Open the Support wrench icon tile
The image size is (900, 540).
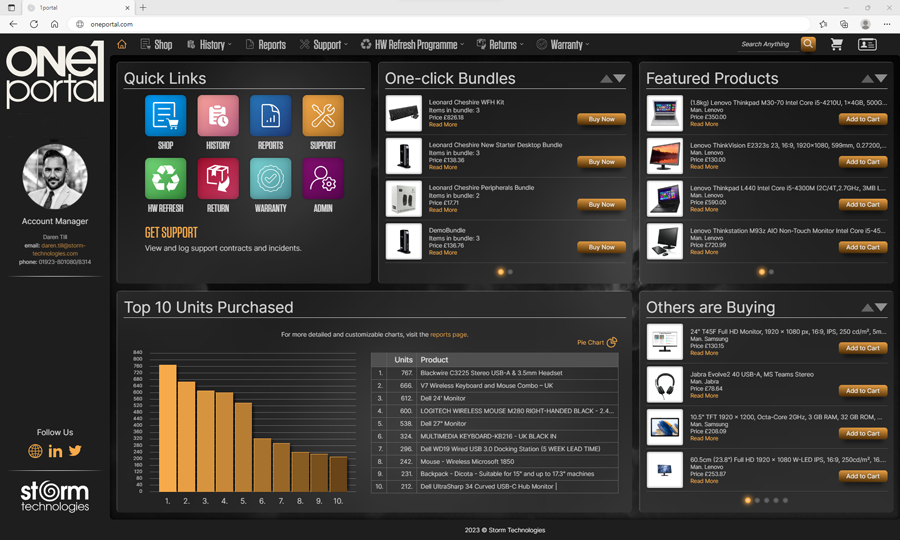point(322,116)
